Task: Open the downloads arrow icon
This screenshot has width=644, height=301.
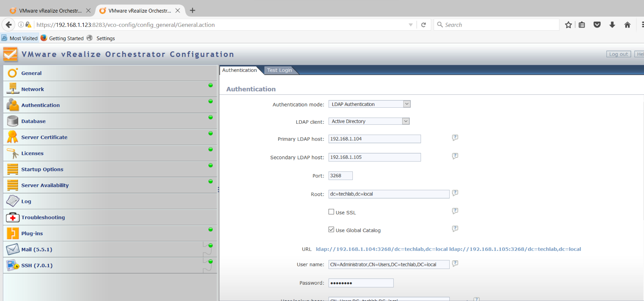Action: pos(612,25)
